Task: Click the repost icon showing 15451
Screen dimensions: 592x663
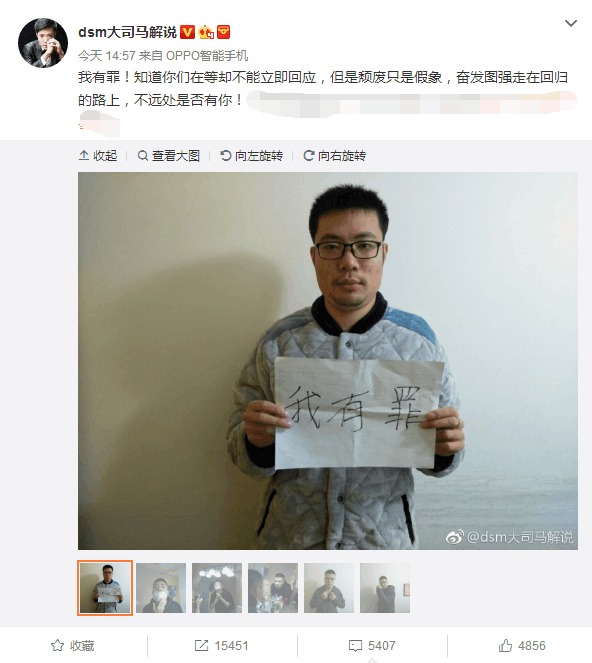Action: click(x=221, y=646)
